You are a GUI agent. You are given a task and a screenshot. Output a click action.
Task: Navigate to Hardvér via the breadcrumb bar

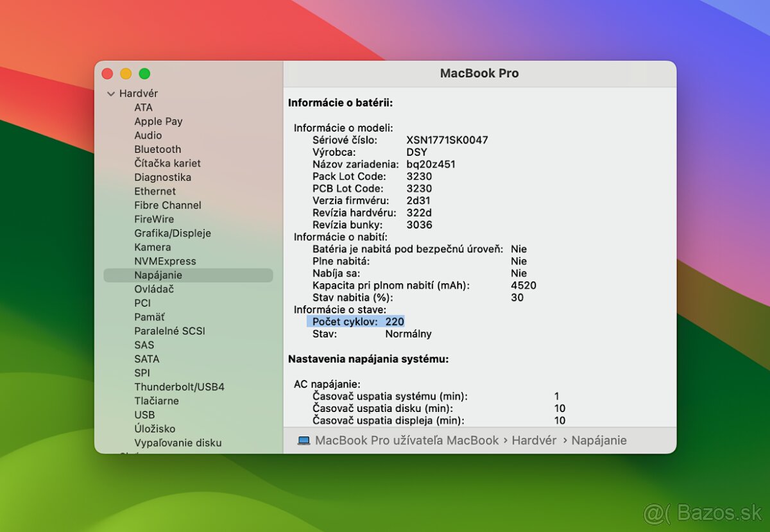coord(534,440)
